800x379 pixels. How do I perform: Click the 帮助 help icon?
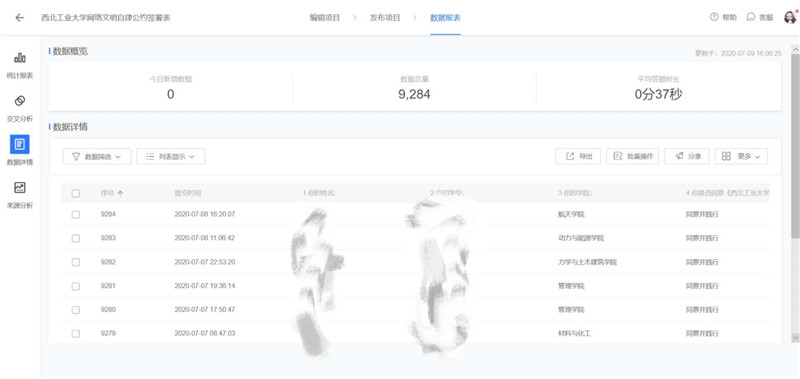[x=714, y=17]
